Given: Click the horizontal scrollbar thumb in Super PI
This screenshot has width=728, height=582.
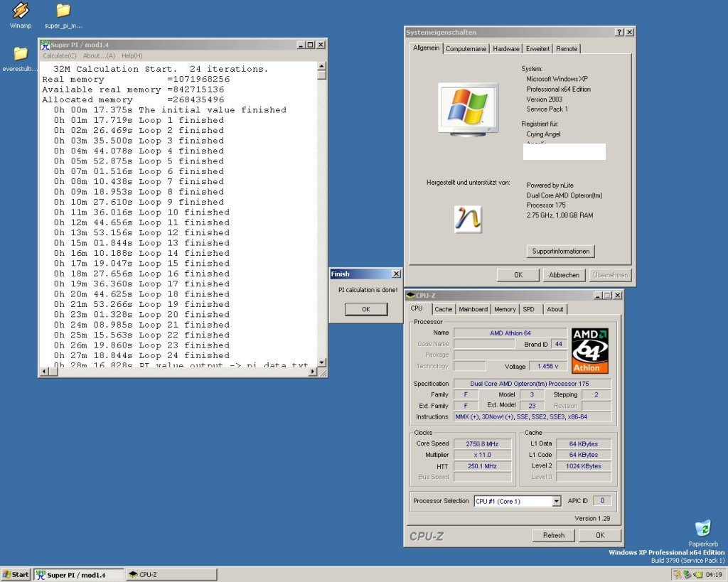Looking at the screenshot, I should point(53,371).
